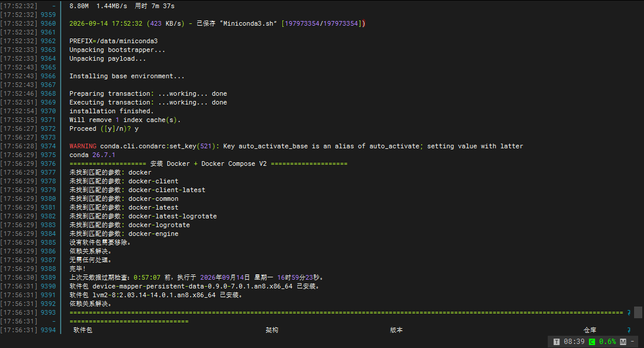Click the gray M memory icon

coord(623,342)
